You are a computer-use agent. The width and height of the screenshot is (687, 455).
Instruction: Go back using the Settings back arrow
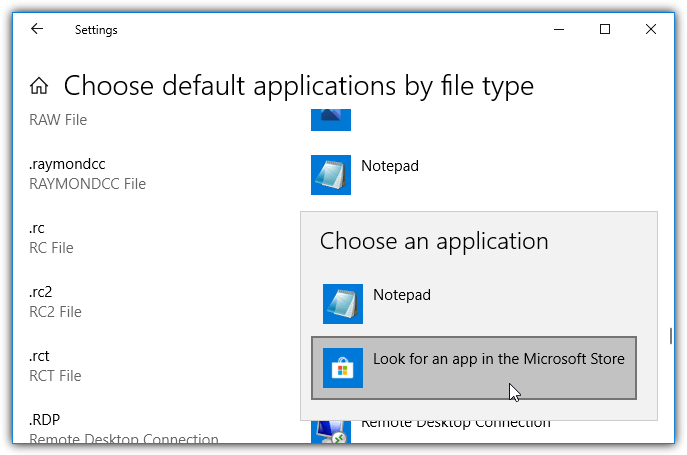click(37, 29)
